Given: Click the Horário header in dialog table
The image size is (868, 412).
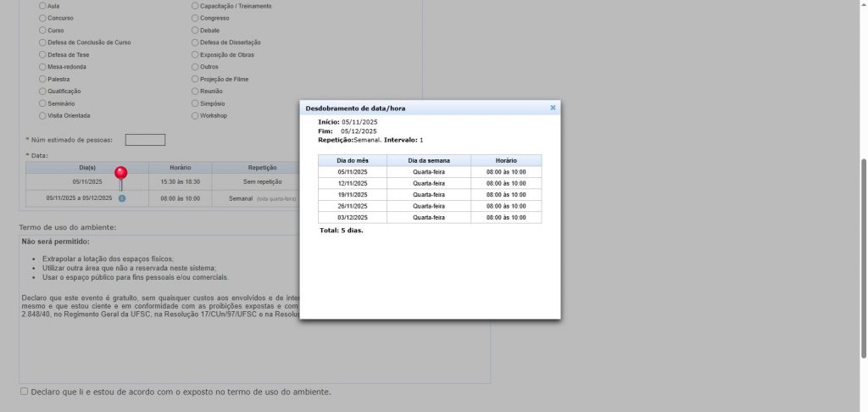Looking at the screenshot, I should [x=506, y=160].
